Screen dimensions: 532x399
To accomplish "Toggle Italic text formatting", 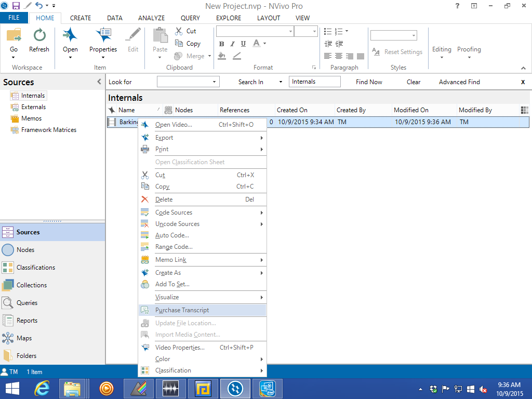I will point(233,44).
